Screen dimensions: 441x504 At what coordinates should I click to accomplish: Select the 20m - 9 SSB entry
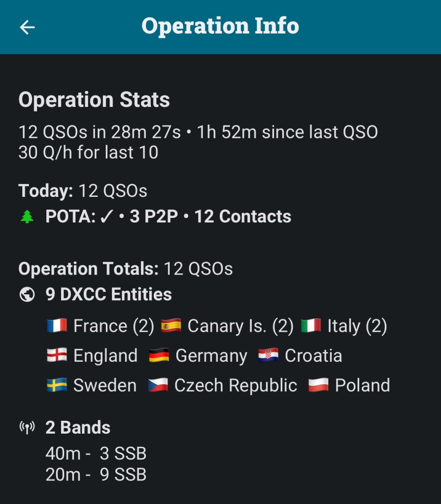tap(96, 474)
